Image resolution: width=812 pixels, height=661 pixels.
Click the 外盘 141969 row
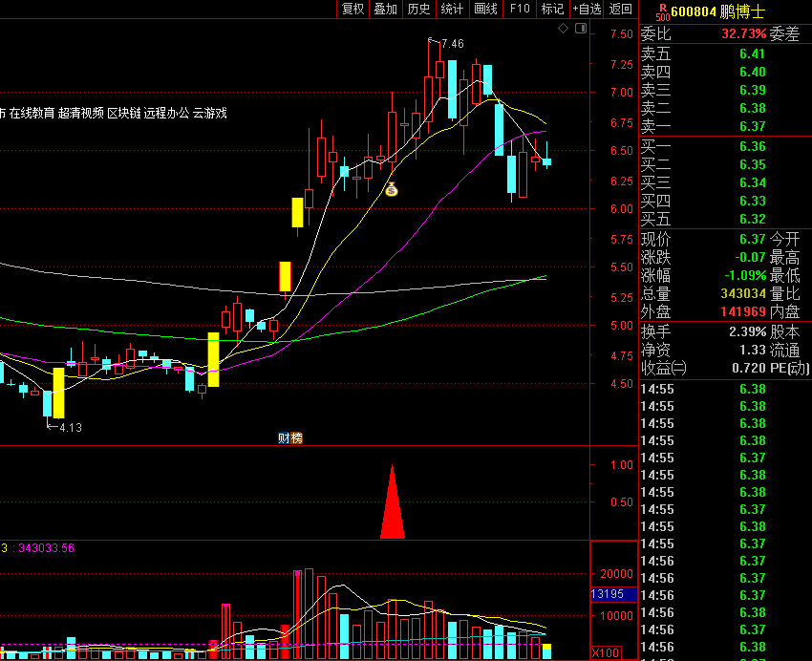pos(703,311)
